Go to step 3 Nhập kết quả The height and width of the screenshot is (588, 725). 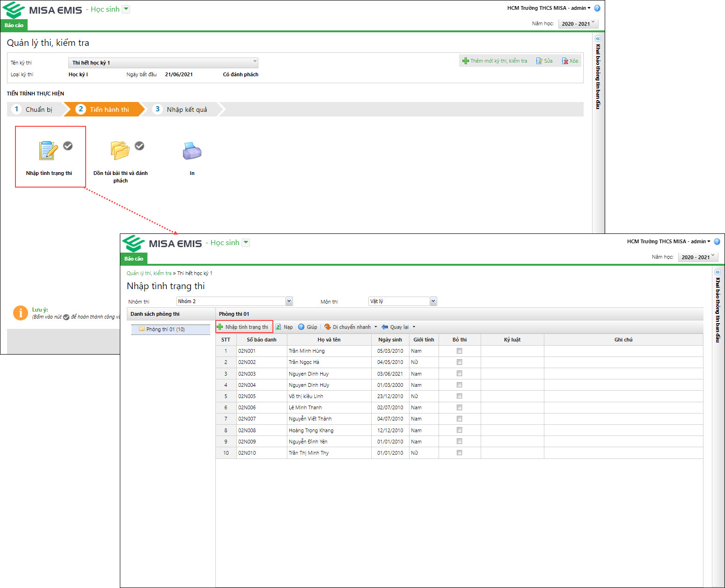coord(182,109)
